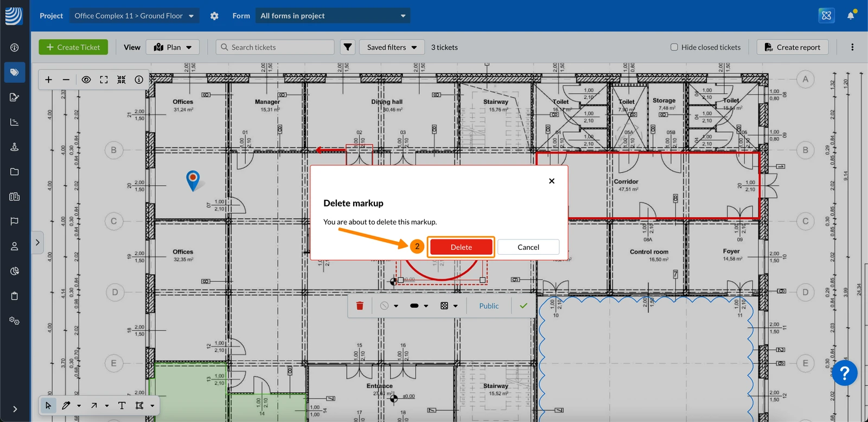Image resolution: width=868 pixels, height=422 pixels.
Task: Open the pattern opacity dropdown
Action: pos(449,306)
